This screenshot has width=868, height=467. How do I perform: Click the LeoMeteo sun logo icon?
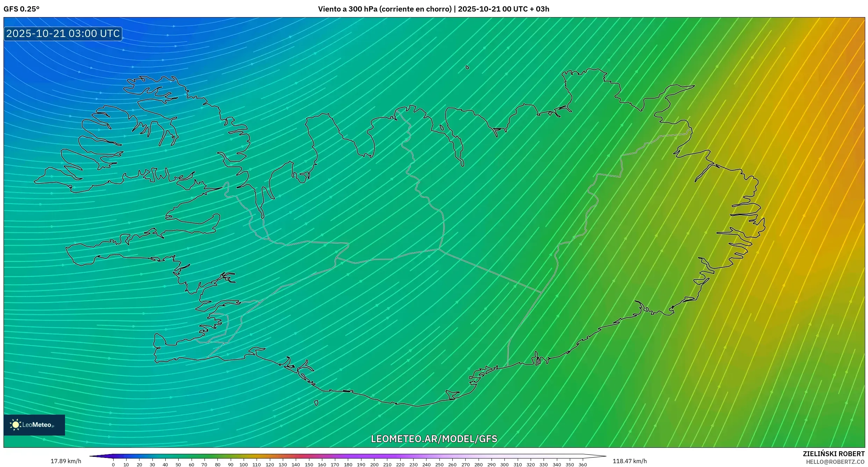(x=15, y=425)
